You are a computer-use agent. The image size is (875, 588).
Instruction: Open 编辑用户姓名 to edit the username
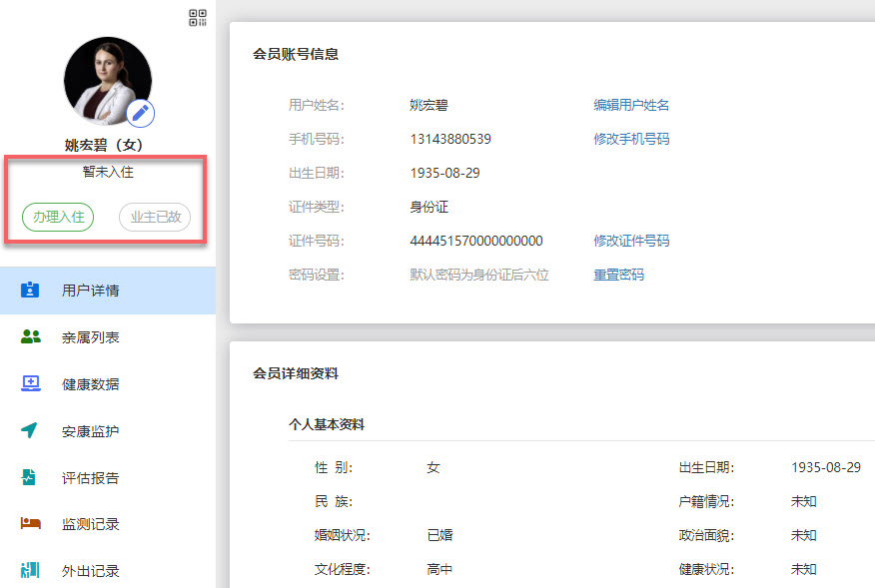(631, 105)
